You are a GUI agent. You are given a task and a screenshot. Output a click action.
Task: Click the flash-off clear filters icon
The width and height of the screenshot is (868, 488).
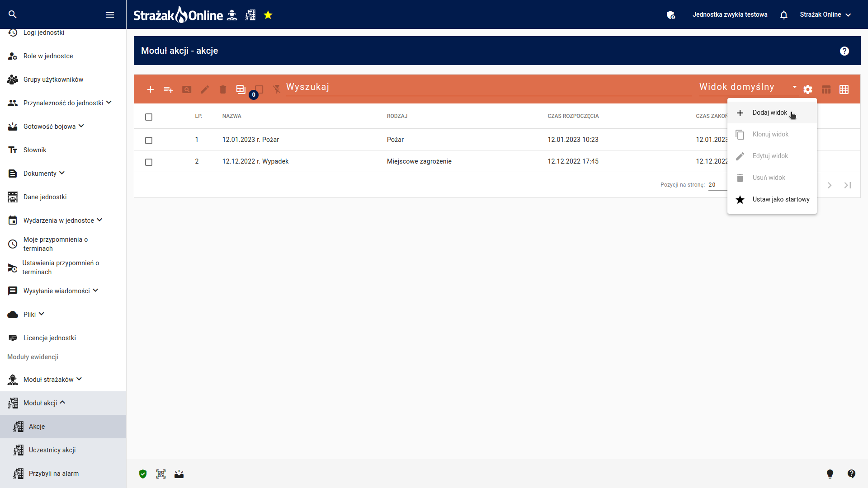coord(277,89)
